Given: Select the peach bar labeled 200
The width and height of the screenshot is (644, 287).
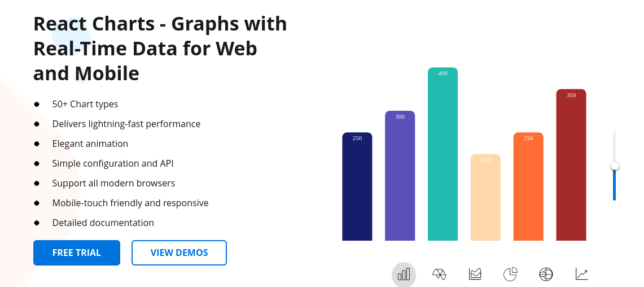Looking at the screenshot, I should [485, 199].
